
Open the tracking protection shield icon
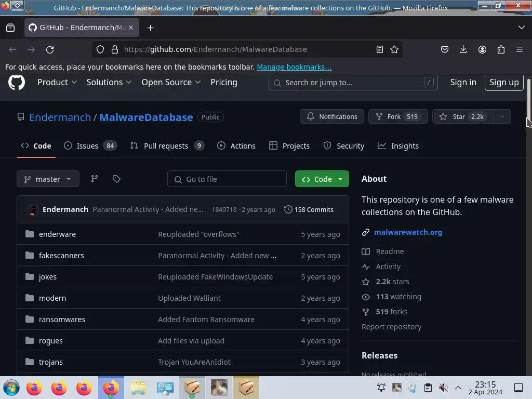(x=100, y=49)
